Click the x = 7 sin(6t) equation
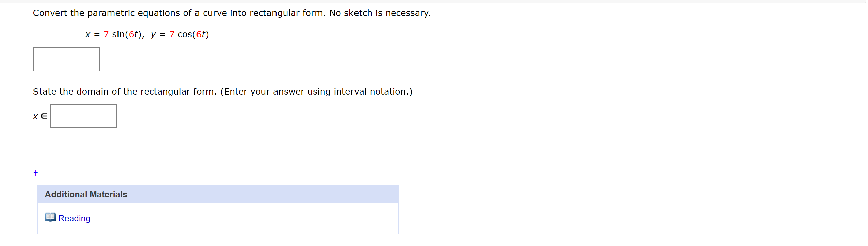Screen dimensions: 868x246 114,34
